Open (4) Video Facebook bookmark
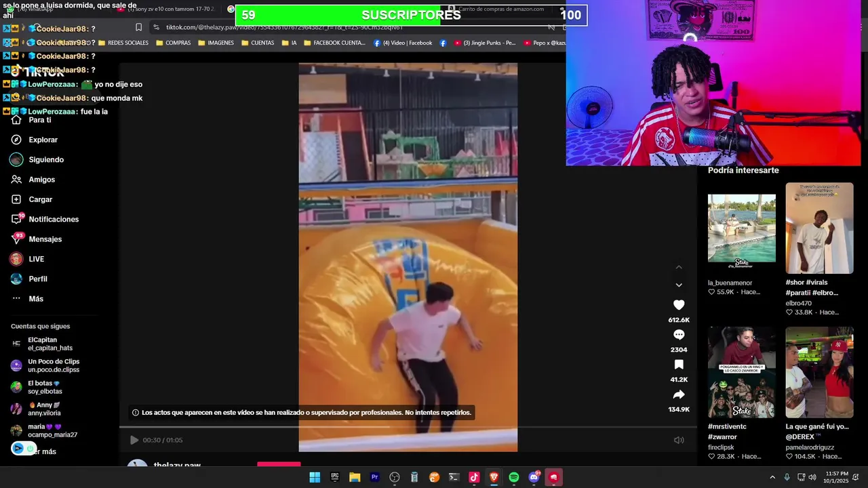The image size is (868, 488). pos(403,43)
